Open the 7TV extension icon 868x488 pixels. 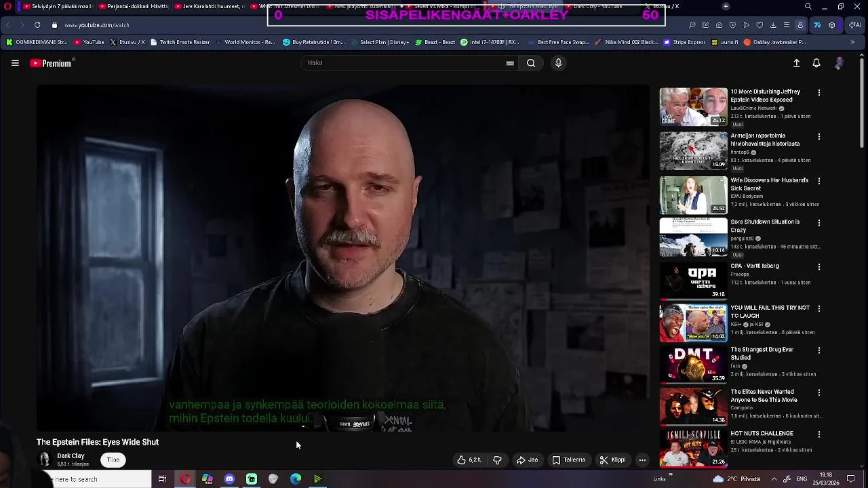(817, 25)
